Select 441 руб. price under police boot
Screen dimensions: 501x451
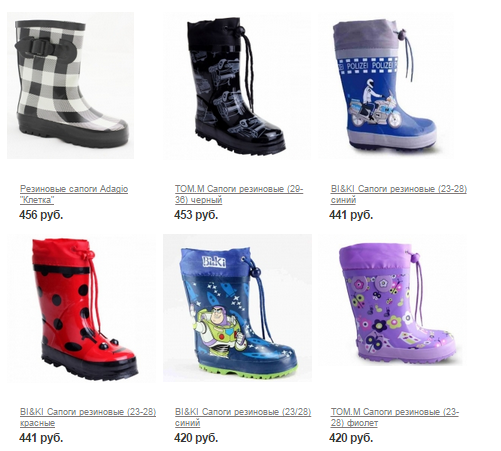coord(351,215)
